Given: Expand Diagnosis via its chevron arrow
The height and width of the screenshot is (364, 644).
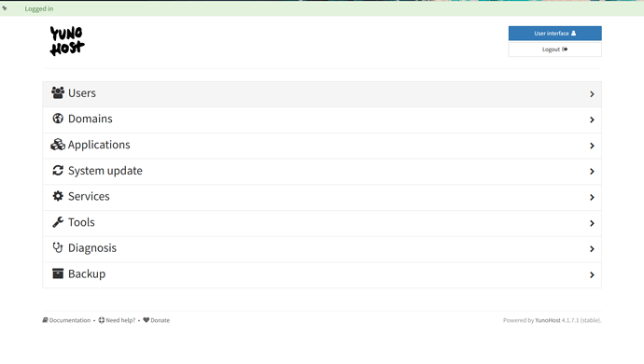Looking at the screenshot, I should click(x=592, y=249).
